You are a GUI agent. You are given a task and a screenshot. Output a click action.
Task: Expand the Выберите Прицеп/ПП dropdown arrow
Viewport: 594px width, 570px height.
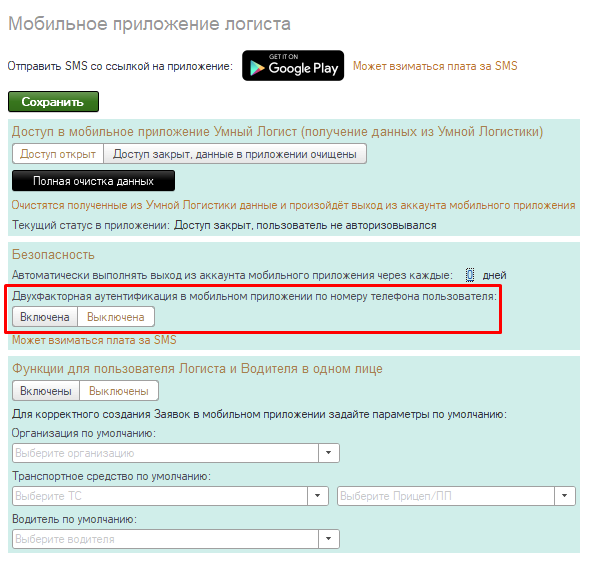[x=564, y=496]
